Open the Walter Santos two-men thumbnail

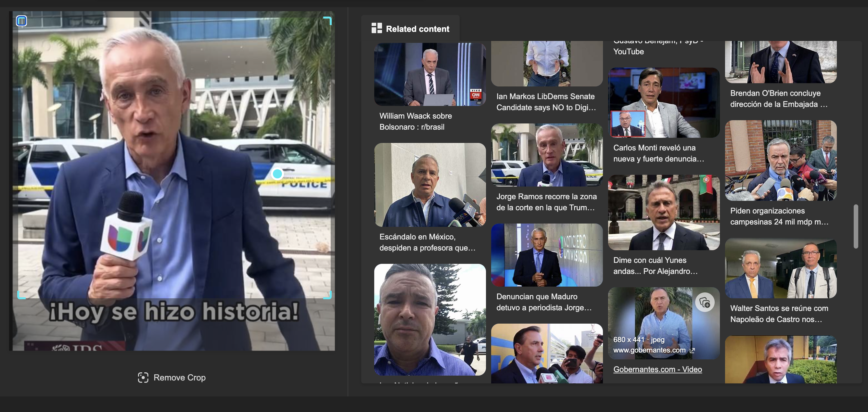coord(780,268)
